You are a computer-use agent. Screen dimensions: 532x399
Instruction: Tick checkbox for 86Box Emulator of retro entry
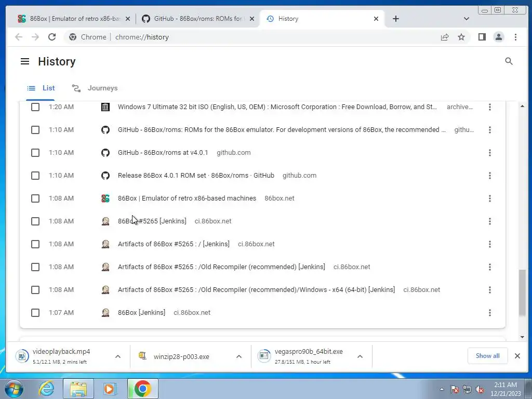click(35, 198)
